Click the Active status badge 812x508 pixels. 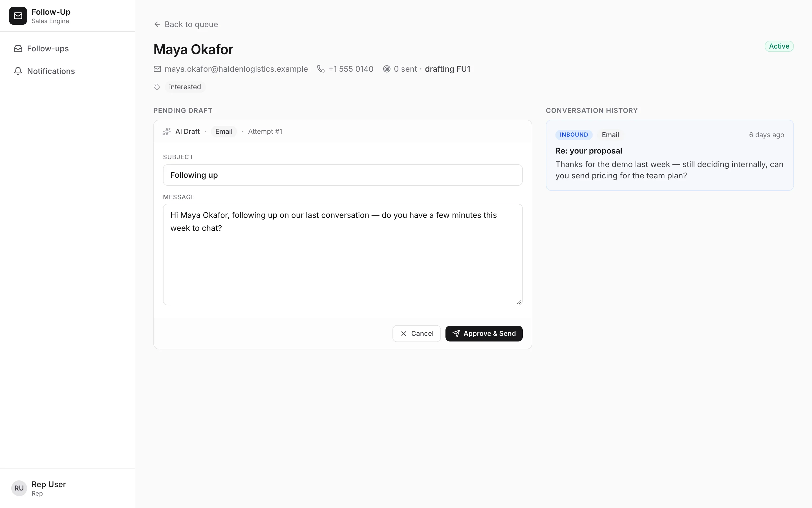tap(779, 46)
